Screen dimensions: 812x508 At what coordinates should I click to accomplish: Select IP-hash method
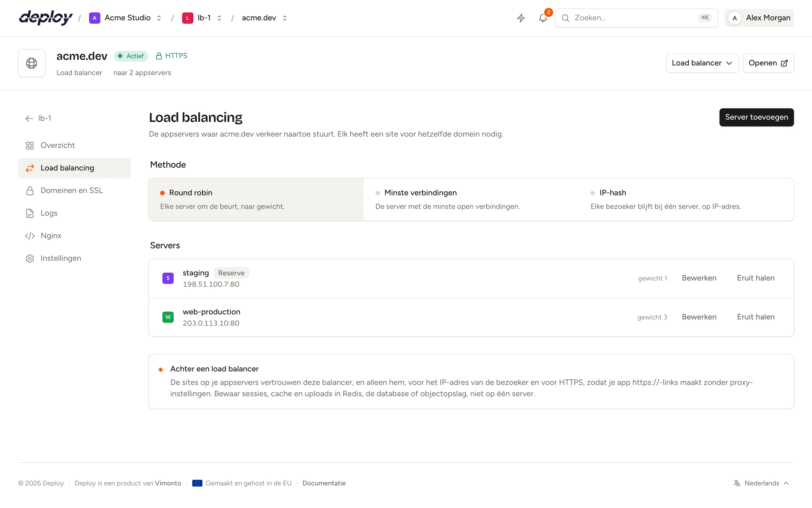(x=687, y=200)
